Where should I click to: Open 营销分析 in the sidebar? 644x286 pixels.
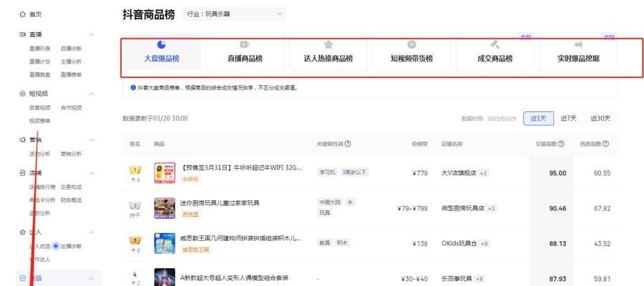click(x=72, y=154)
